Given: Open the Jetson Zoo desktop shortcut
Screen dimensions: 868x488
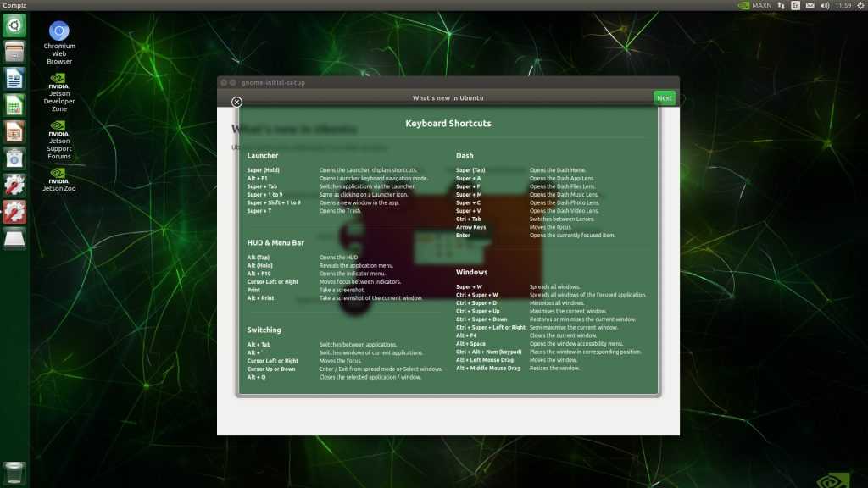Looking at the screenshot, I should pyautogui.click(x=59, y=179).
